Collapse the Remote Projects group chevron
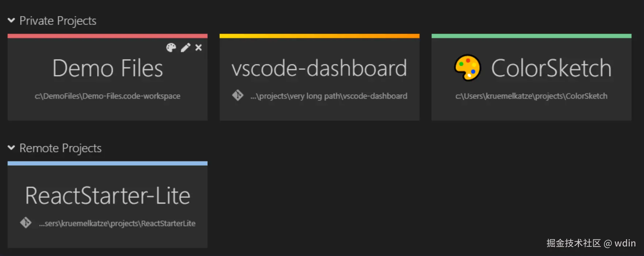 click(11, 148)
